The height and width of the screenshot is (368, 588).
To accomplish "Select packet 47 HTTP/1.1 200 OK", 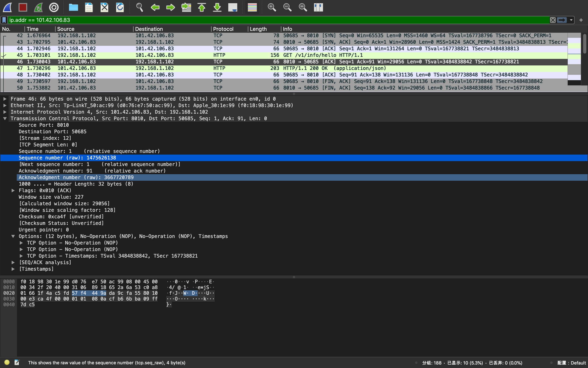I will click(284, 68).
